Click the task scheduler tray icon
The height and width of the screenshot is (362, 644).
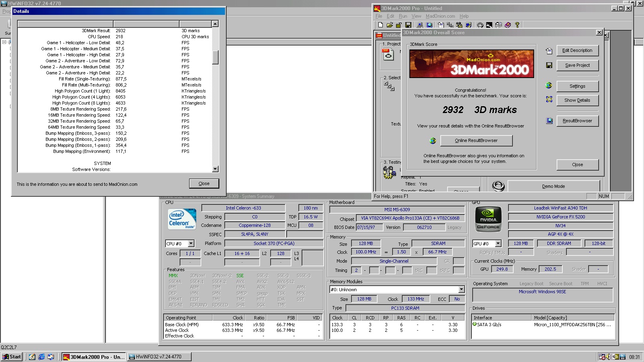pos(602,357)
